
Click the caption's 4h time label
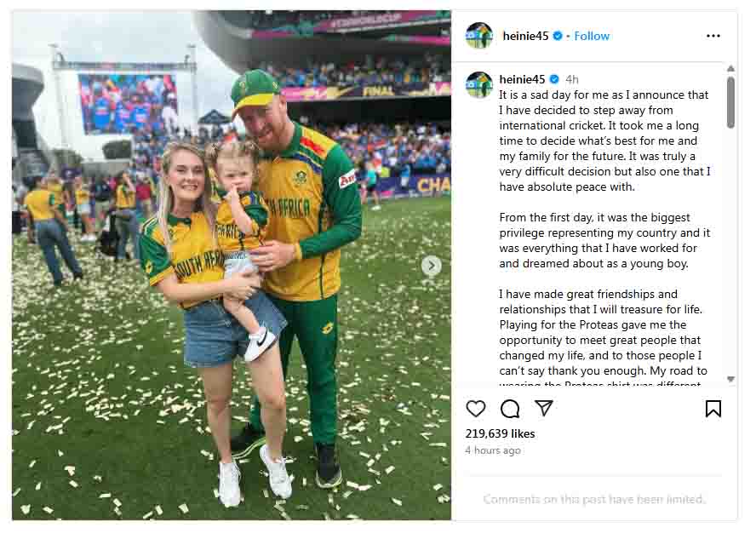pyautogui.click(x=572, y=79)
